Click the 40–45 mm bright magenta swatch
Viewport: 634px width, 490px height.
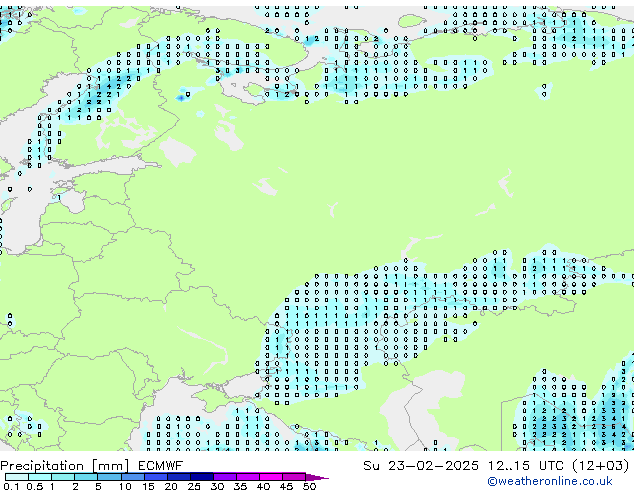[271, 477]
